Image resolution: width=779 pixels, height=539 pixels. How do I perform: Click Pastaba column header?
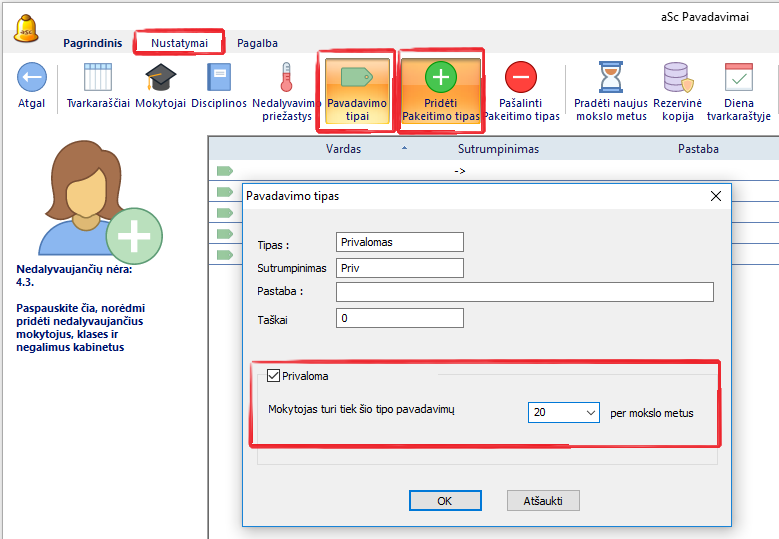pyautogui.click(x=698, y=149)
